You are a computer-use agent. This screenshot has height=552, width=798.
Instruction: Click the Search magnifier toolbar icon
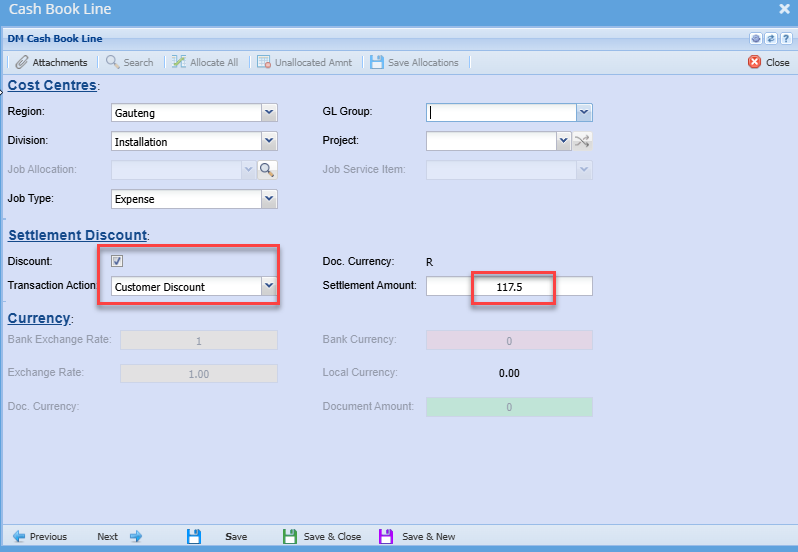coord(112,62)
